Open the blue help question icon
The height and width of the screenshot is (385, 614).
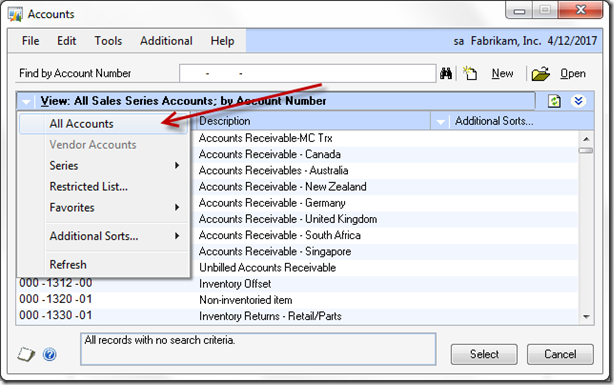[x=50, y=354]
